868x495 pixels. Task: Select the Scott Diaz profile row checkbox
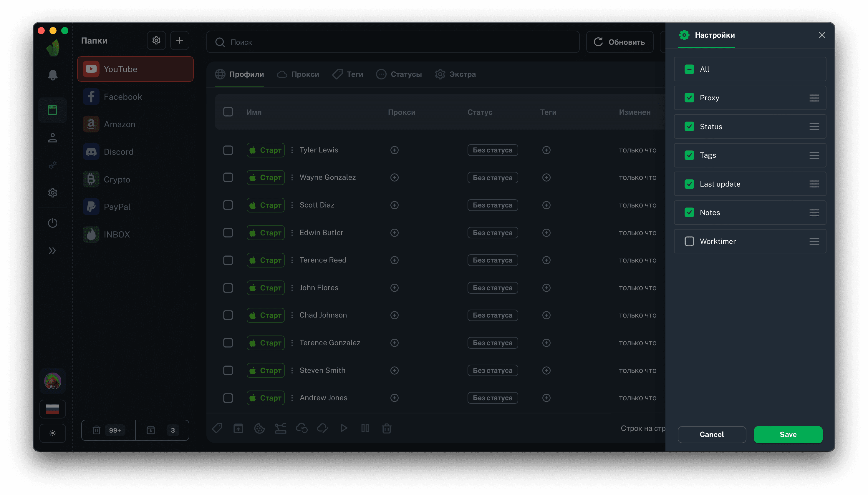[x=228, y=205]
